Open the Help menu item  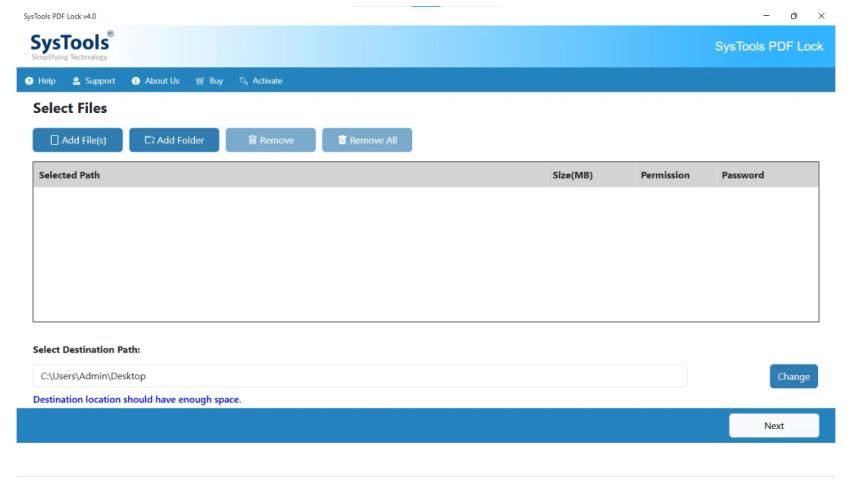pyautogui.click(x=47, y=81)
